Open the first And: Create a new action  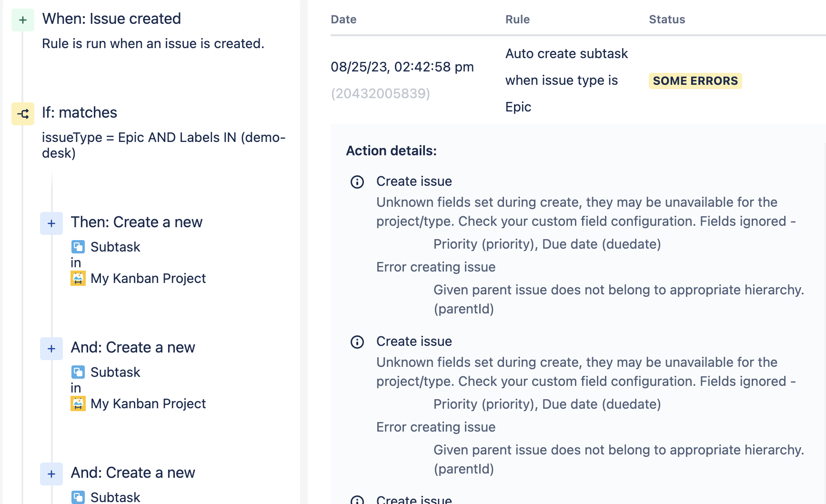coord(133,347)
